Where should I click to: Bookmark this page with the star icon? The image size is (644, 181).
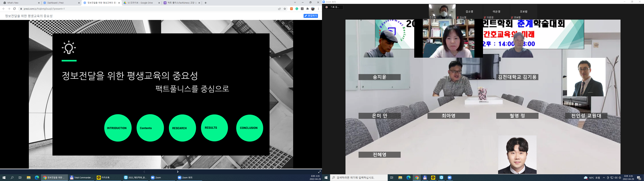[285, 9]
